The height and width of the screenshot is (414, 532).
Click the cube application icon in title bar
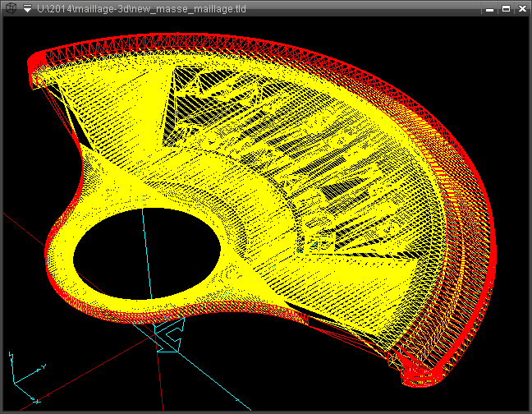tap(10, 9)
